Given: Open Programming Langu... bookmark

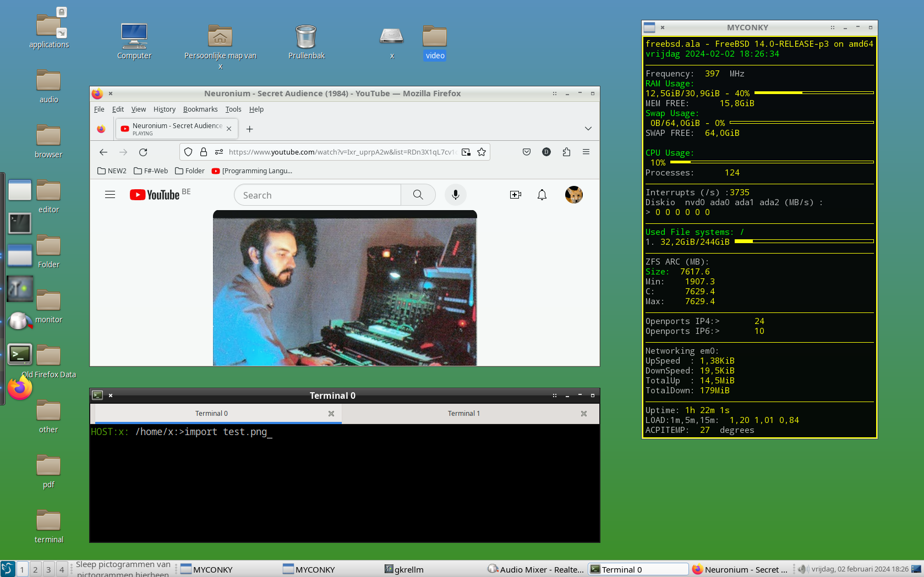Looking at the screenshot, I should [252, 171].
